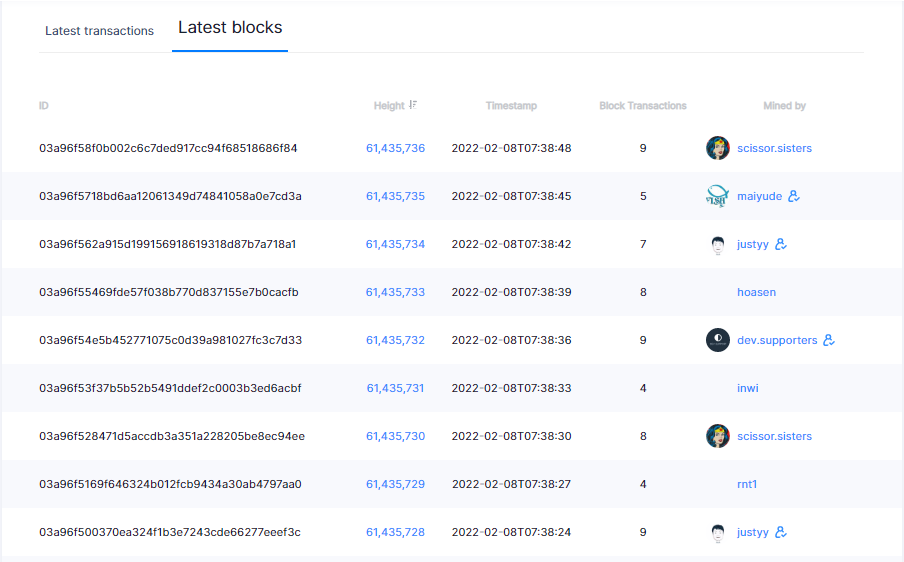Select the Latest blocks tab
This screenshot has width=904, height=562.
(230, 28)
